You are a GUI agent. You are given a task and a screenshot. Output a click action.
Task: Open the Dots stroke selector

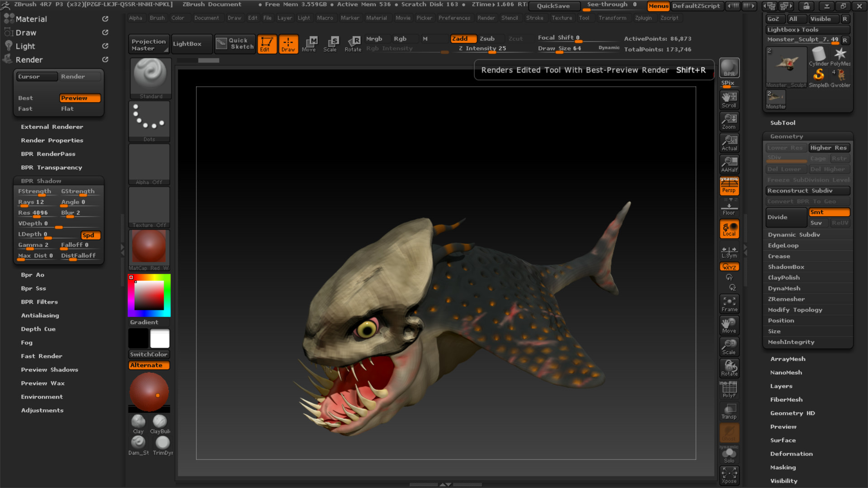(x=149, y=121)
